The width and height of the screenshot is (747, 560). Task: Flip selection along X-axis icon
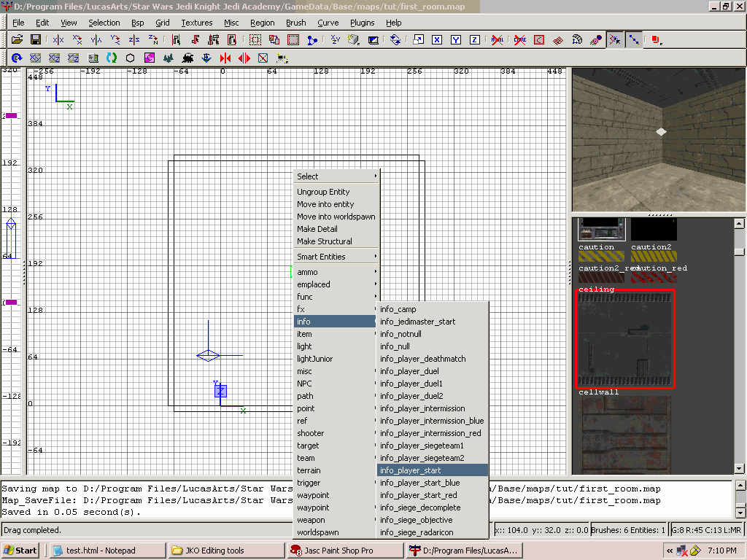(58, 40)
